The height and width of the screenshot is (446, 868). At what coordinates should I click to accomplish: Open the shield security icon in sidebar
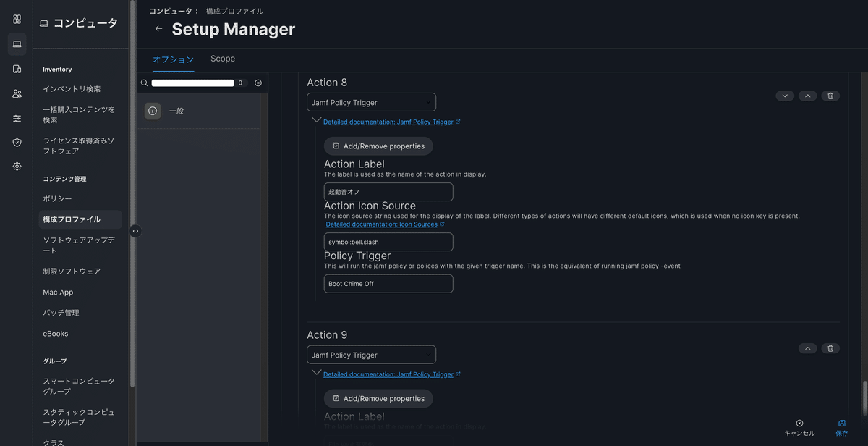pos(17,142)
